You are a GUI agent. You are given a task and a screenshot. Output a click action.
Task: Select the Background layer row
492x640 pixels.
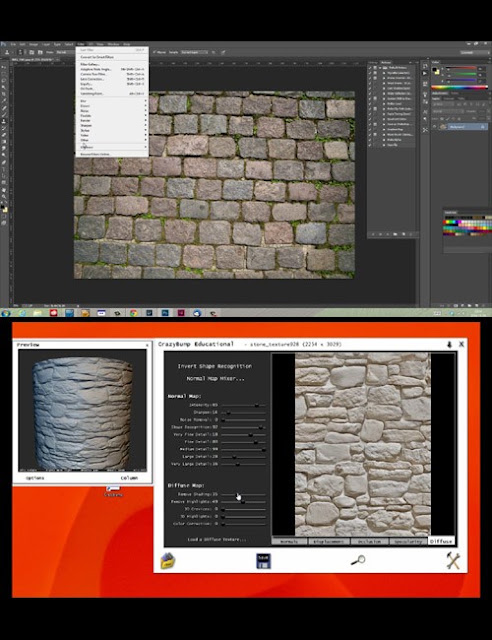[x=459, y=127]
